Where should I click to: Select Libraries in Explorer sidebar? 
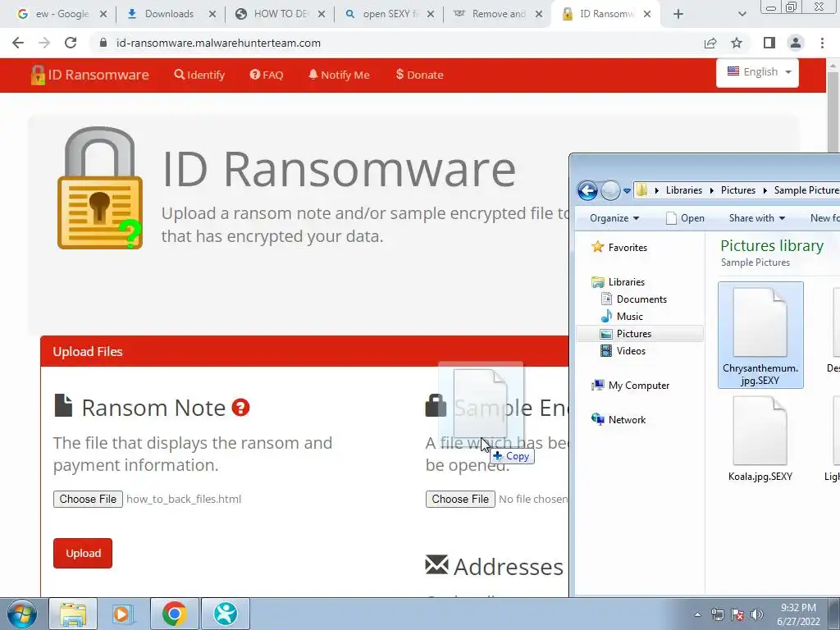pyautogui.click(x=619, y=282)
